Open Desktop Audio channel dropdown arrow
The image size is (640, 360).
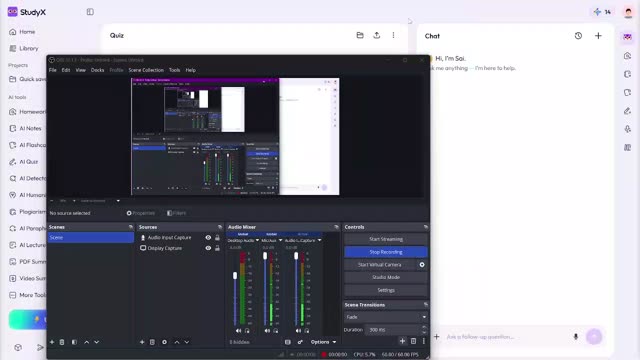257,240
